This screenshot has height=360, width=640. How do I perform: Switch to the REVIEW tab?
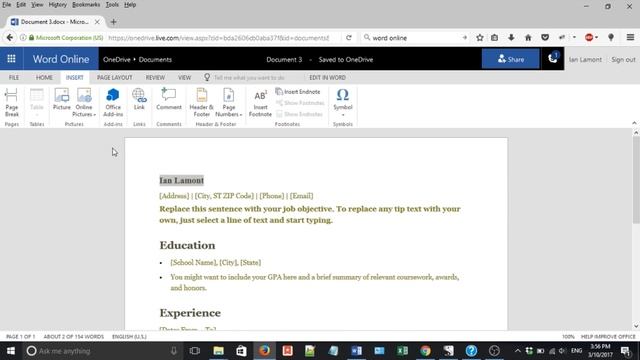coord(155,77)
